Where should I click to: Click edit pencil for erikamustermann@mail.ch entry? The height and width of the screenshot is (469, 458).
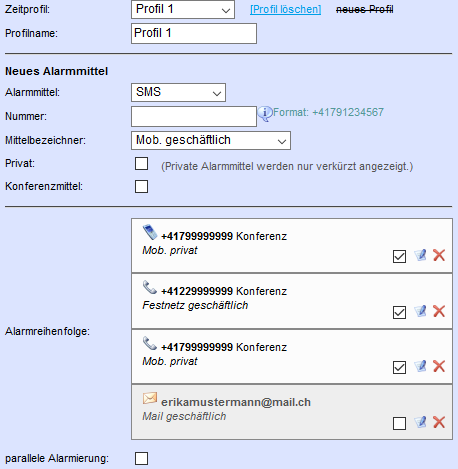click(x=420, y=422)
